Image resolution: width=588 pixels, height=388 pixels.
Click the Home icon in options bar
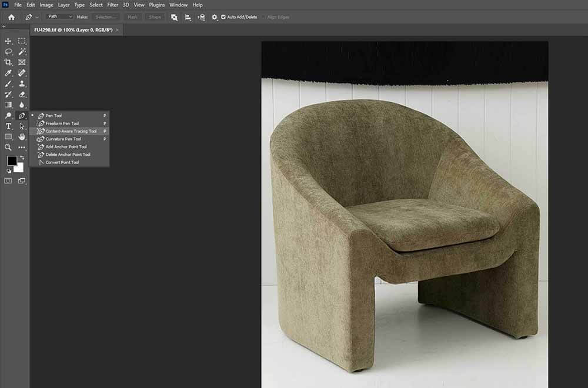coord(12,17)
